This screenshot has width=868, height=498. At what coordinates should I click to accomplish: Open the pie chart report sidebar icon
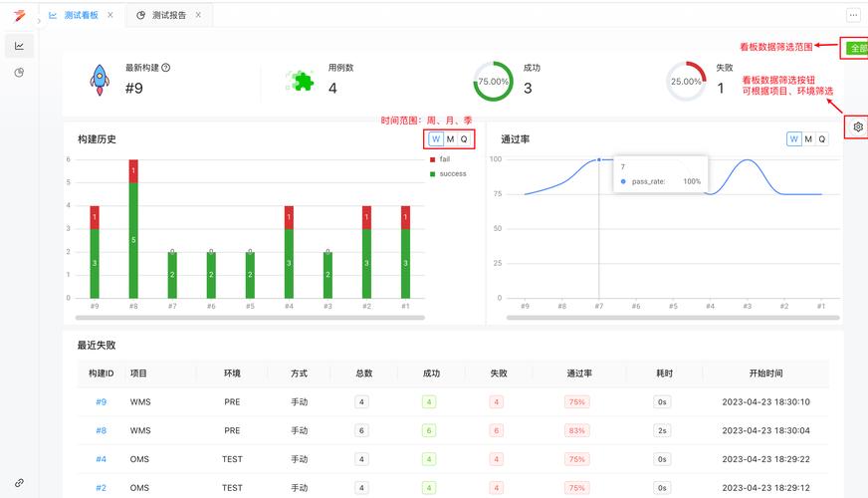tap(19, 73)
